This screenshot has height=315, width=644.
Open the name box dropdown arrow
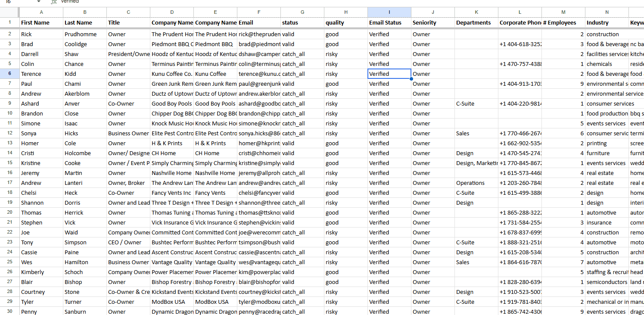point(39,2)
